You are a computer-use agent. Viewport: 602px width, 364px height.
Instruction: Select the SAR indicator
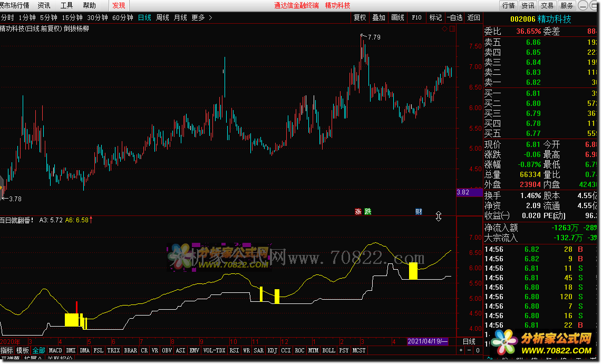(x=259, y=350)
